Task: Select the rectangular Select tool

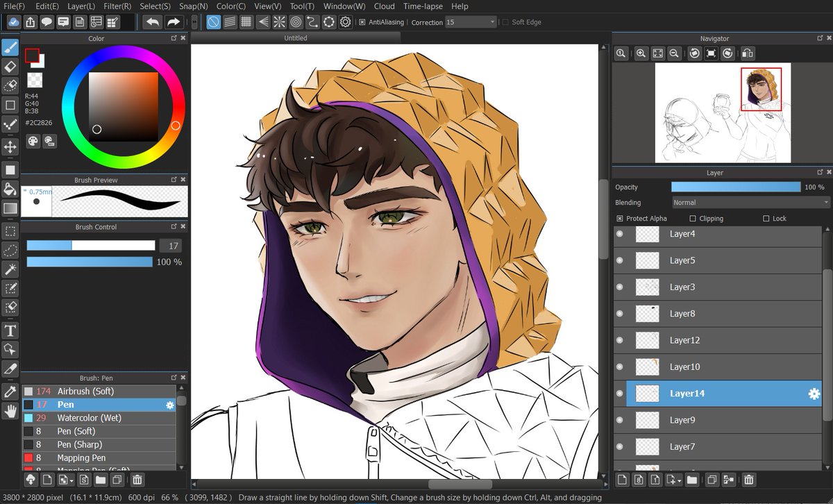Action: point(10,231)
